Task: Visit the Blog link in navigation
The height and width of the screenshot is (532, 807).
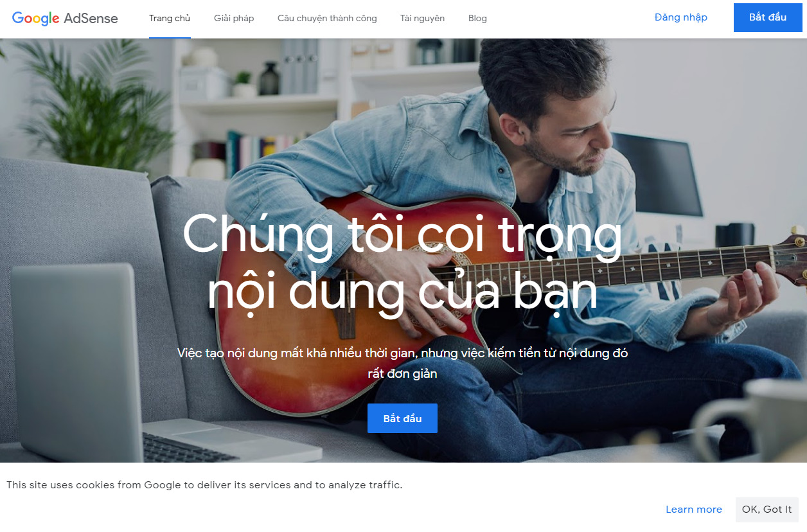Action: [477, 18]
